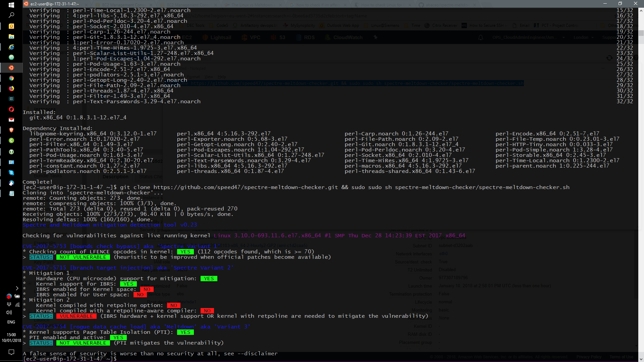The width and height of the screenshot is (644, 362).
Task: Open Skype from the taskbar
Action: [x=11, y=173]
